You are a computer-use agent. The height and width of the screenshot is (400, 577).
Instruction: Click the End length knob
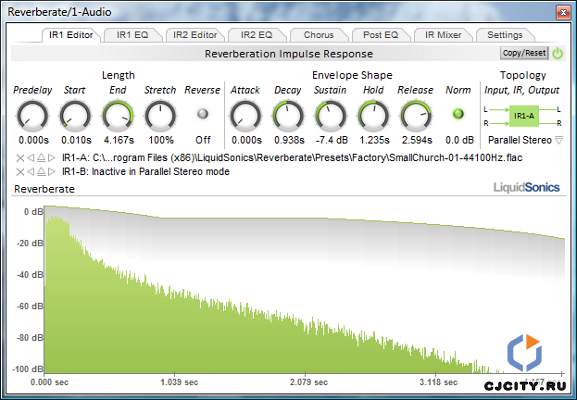click(118, 116)
